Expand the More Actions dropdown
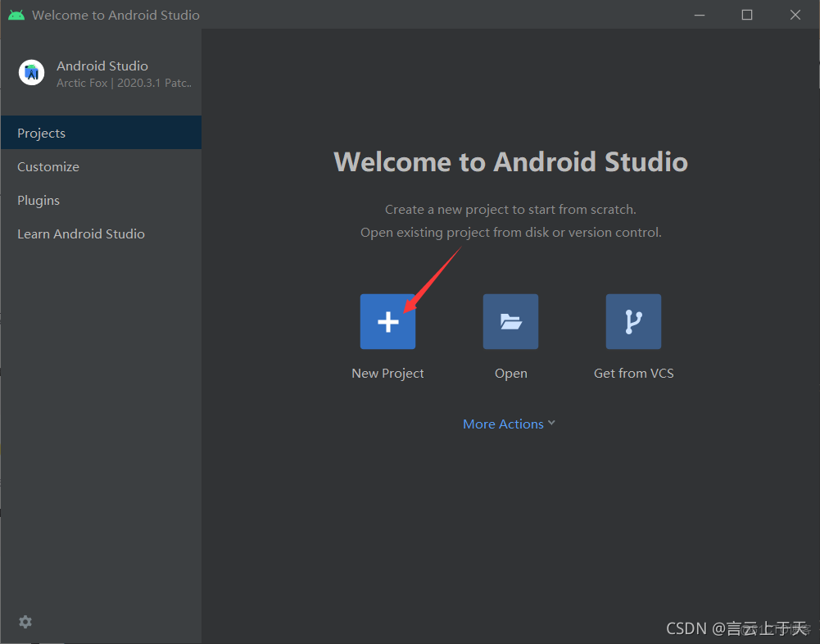 click(x=509, y=424)
